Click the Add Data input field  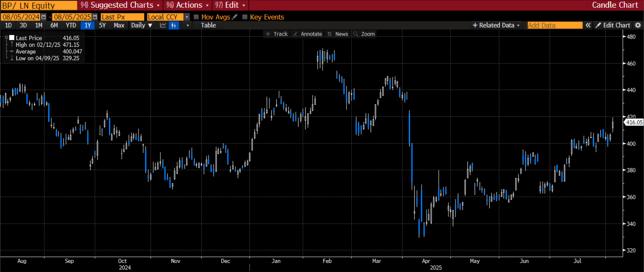tap(555, 25)
